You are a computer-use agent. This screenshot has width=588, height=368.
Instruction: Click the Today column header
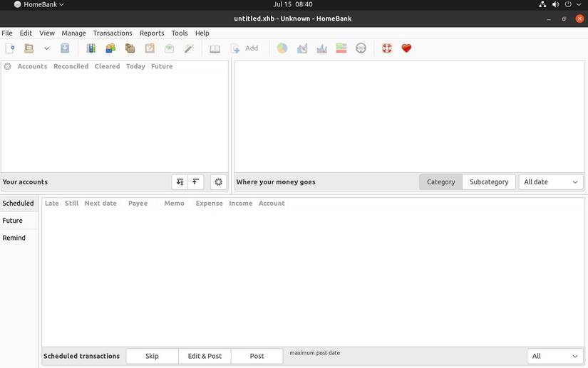[x=135, y=66]
